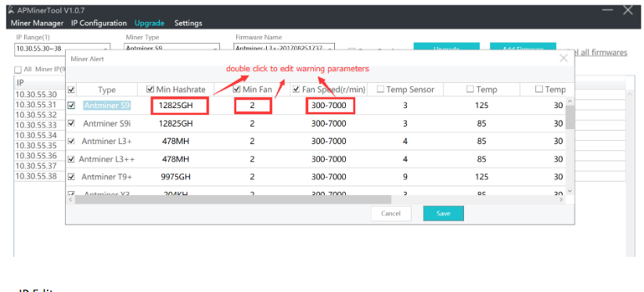Select Min Fan value 2 for Antminer S9
Screen dimensions: 644x292
click(x=253, y=106)
